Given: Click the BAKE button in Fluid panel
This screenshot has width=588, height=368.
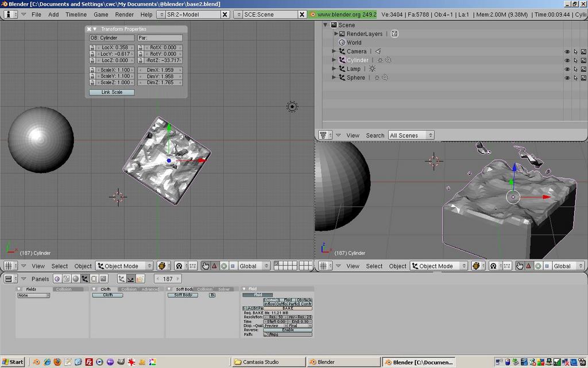Looking at the screenshot, I should [x=288, y=308].
